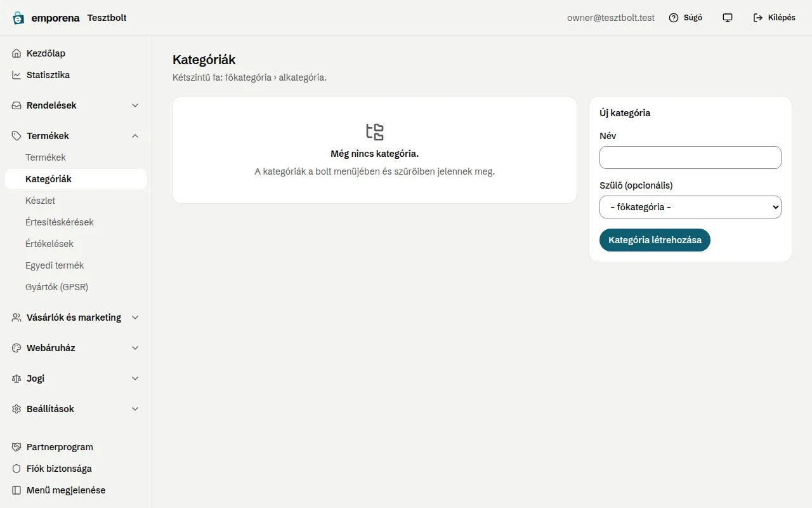Collapse the Termékek section chevron
Screen dimensions: 812x508
click(x=135, y=136)
